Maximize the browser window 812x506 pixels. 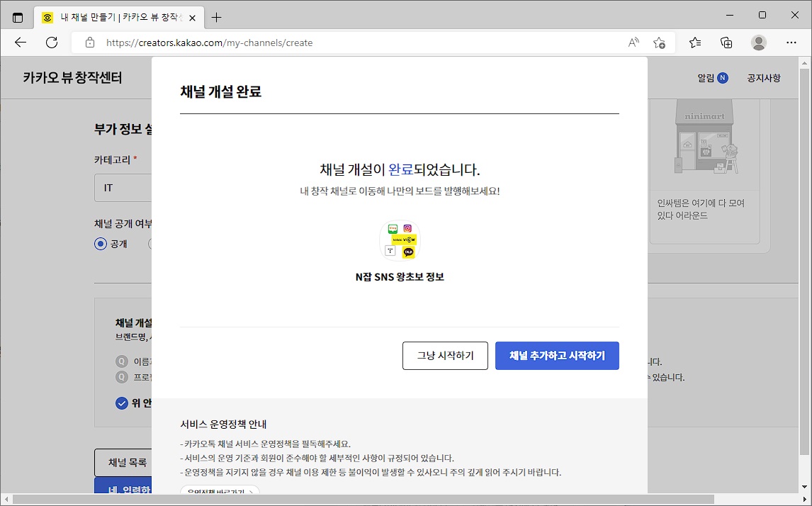click(762, 16)
